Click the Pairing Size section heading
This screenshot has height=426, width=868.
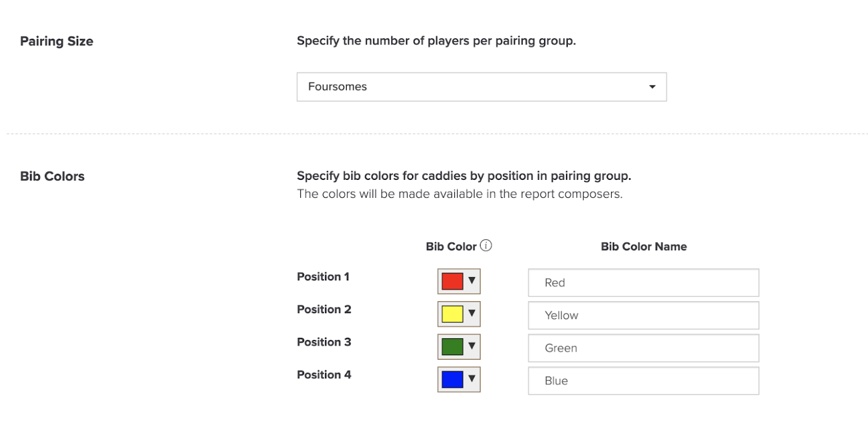click(x=57, y=41)
